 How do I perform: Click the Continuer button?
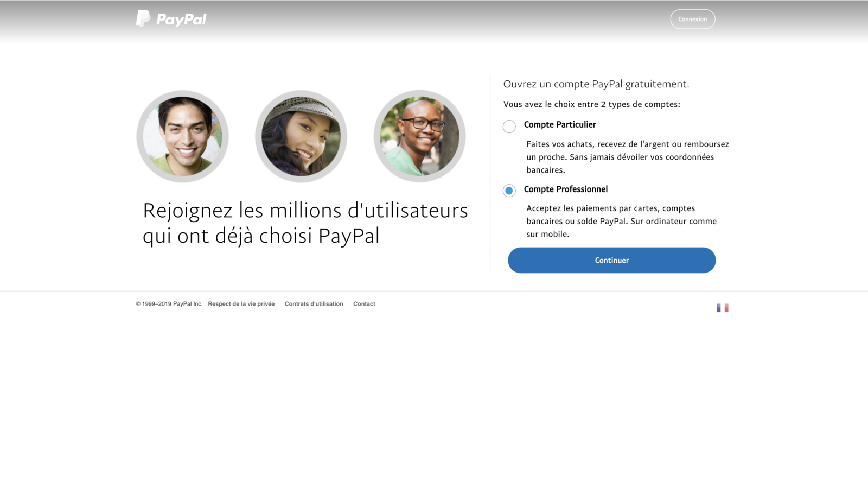coord(611,260)
